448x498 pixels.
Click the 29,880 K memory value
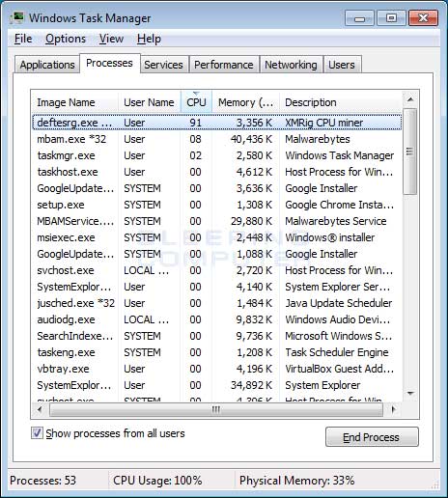click(251, 221)
